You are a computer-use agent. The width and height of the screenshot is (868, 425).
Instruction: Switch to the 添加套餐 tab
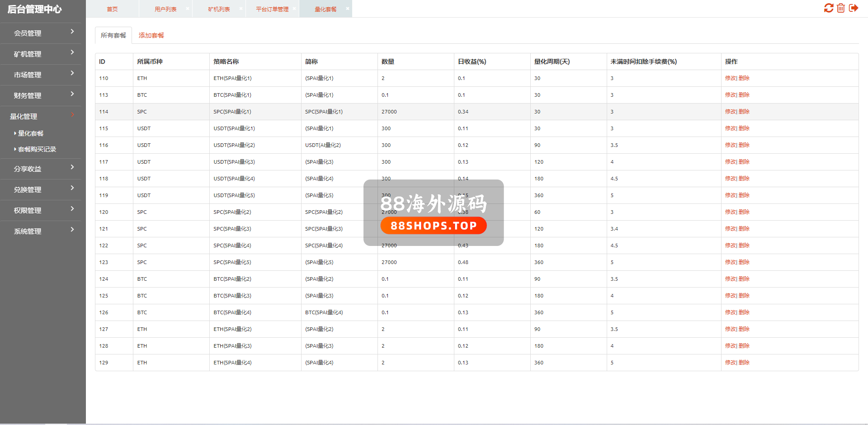pos(151,35)
